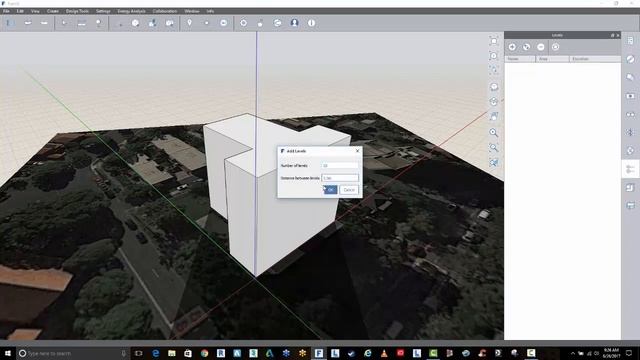
Task: Sort by the Area column header
Action: pos(552,59)
